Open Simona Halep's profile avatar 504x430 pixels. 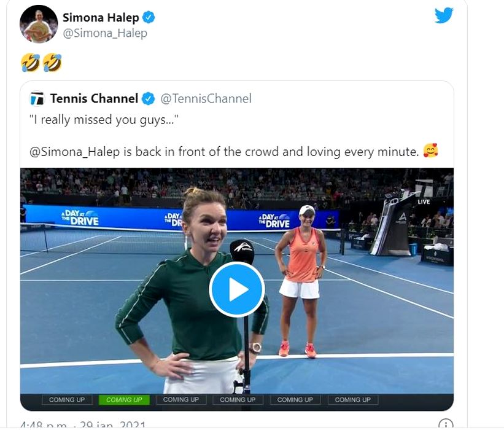pyautogui.click(x=39, y=24)
